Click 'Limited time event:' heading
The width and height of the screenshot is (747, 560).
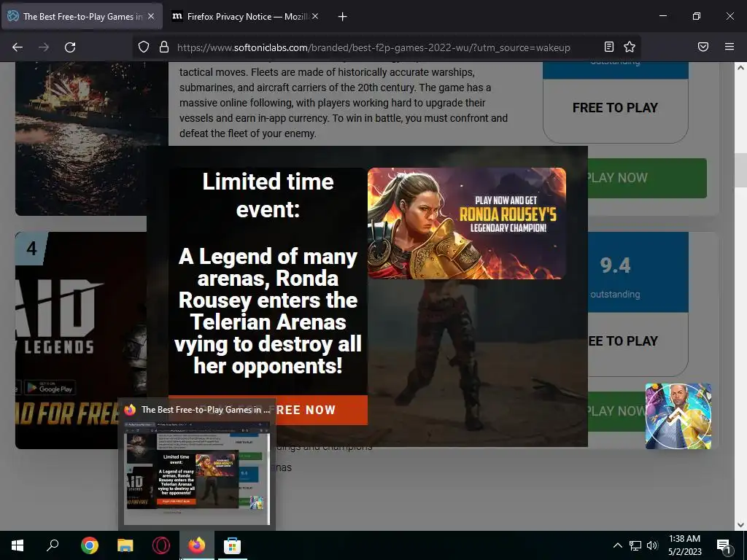click(x=268, y=195)
